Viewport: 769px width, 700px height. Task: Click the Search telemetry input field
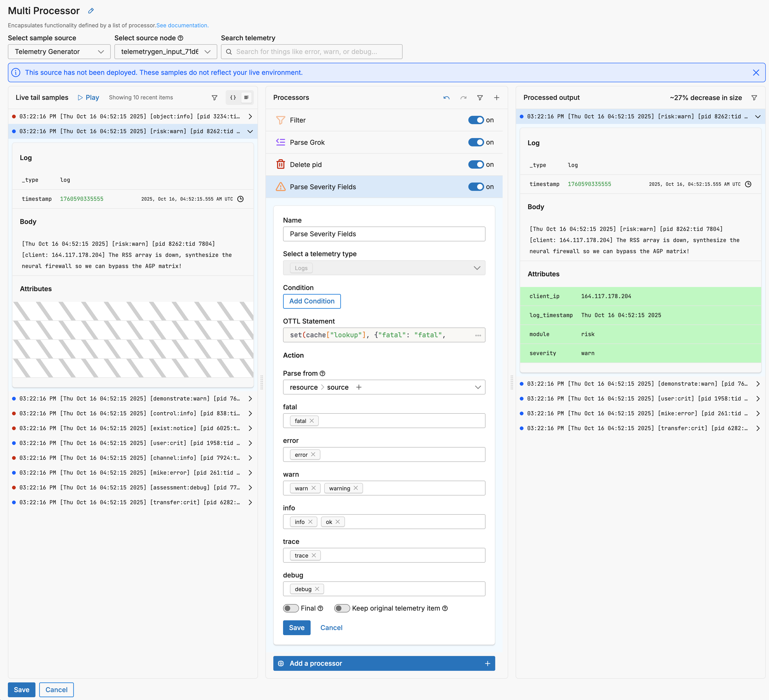pyautogui.click(x=312, y=51)
